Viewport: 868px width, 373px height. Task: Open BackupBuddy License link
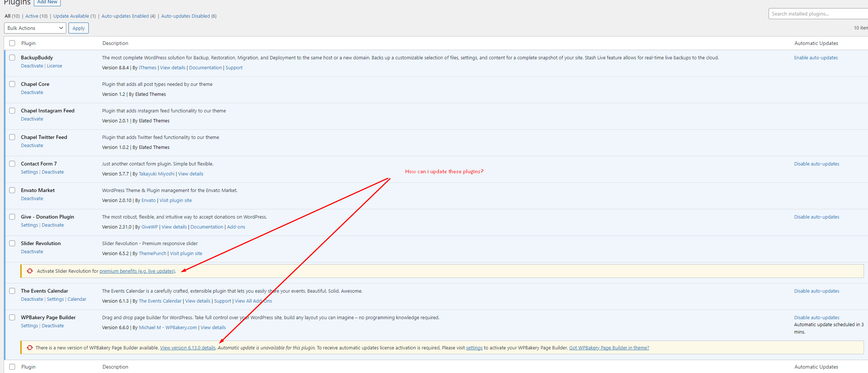coord(54,66)
